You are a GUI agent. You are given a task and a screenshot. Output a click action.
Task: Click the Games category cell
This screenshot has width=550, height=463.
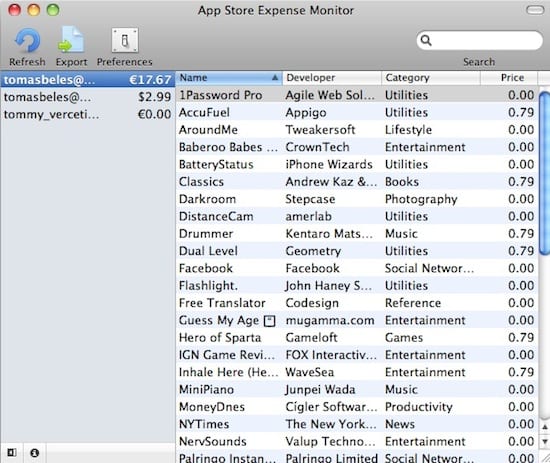pyautogui.click(x=404, y=337)
